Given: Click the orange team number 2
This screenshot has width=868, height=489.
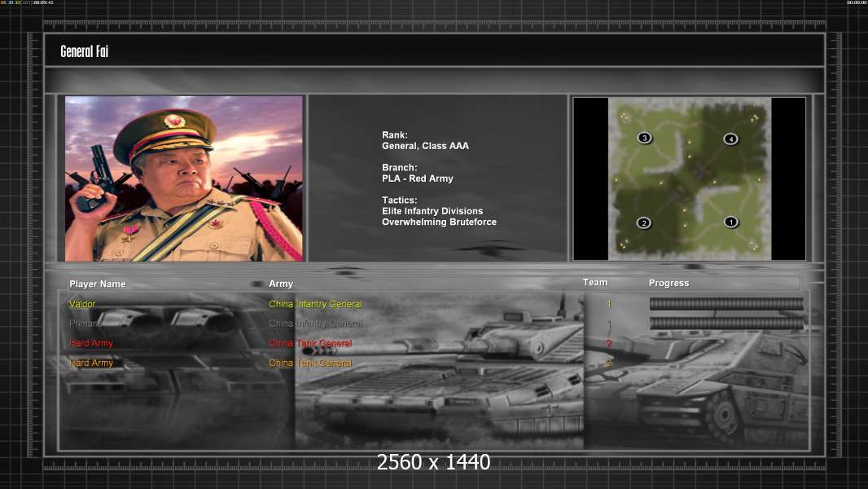Looking at the screenshot, I should 609,363.
